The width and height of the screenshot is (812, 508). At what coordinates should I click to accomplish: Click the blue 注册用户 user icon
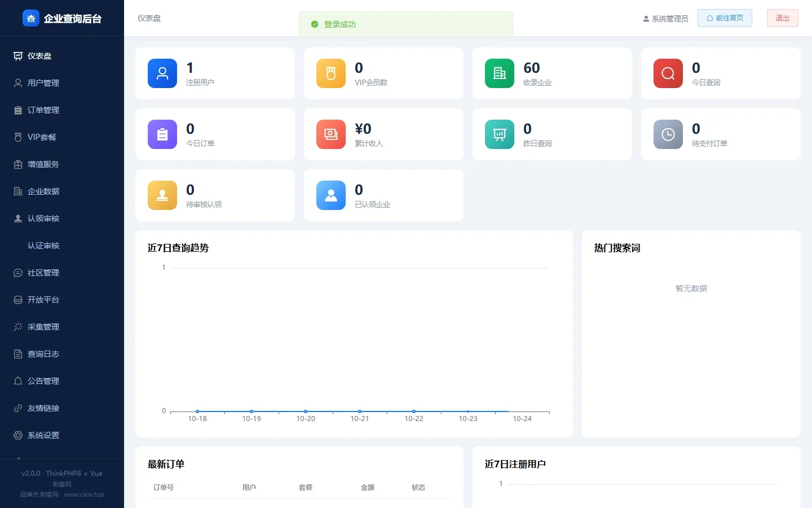click(x=162, y=73)
